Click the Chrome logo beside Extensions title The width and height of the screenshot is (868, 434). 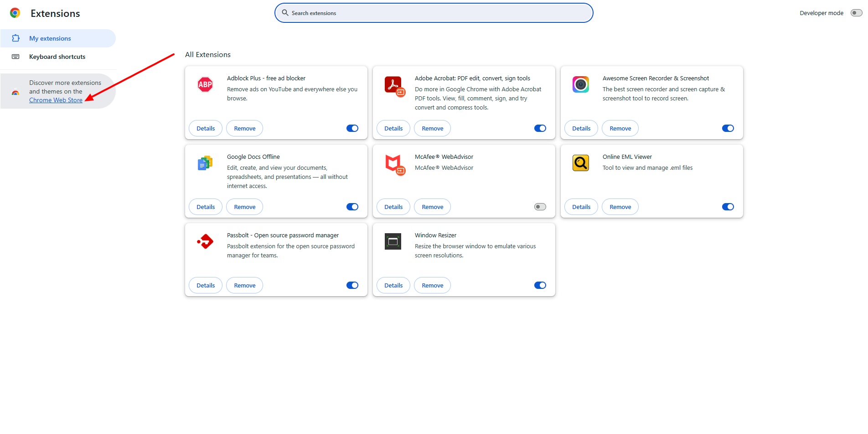click(x=15, y=13)
